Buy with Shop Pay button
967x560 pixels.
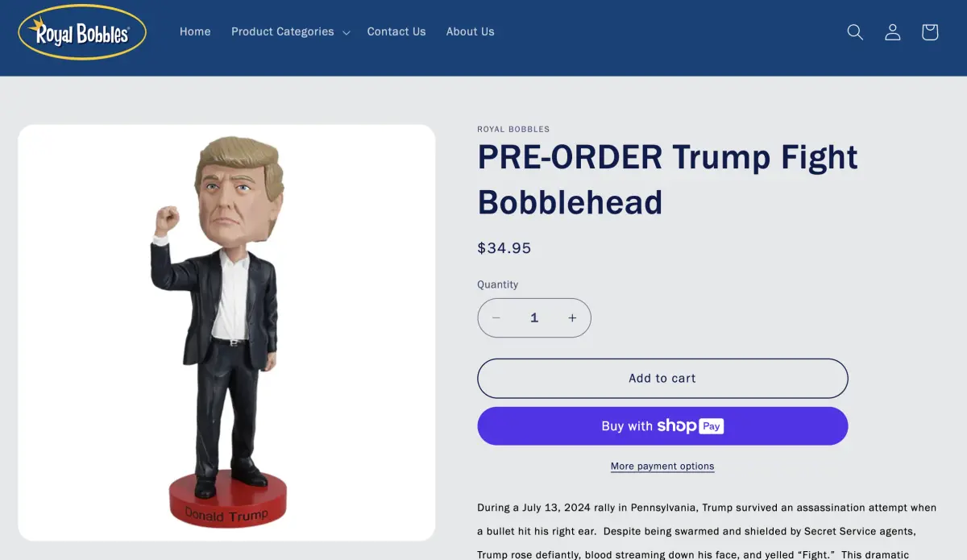click(662, 426)
